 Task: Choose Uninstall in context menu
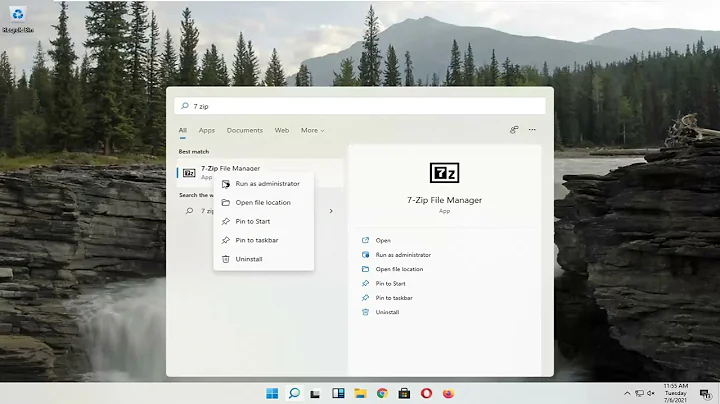(264, 259)
